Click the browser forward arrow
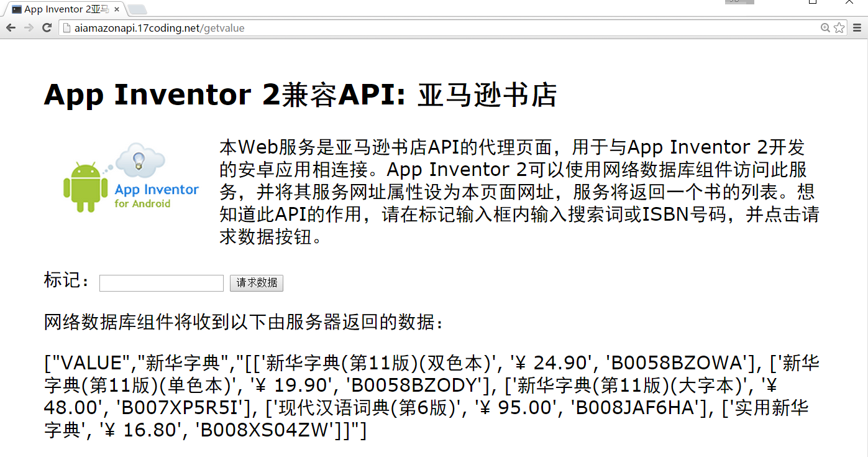Image resolution: width=868 pixels, height=457 pixels. [29, 28]
